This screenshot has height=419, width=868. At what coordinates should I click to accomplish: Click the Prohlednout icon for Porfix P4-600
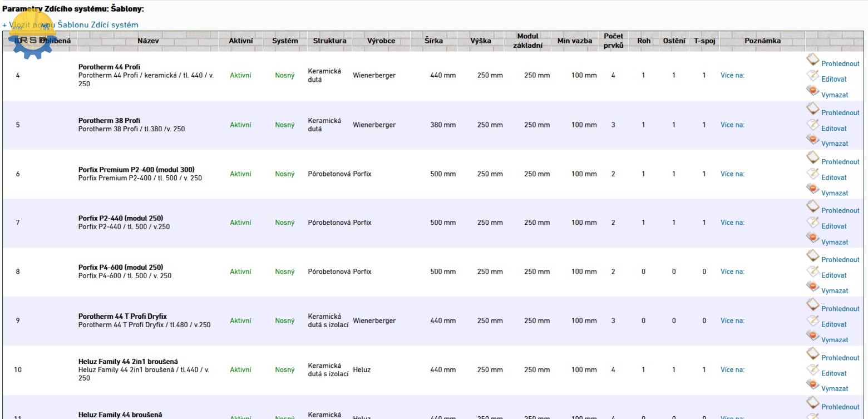[812, 255]
